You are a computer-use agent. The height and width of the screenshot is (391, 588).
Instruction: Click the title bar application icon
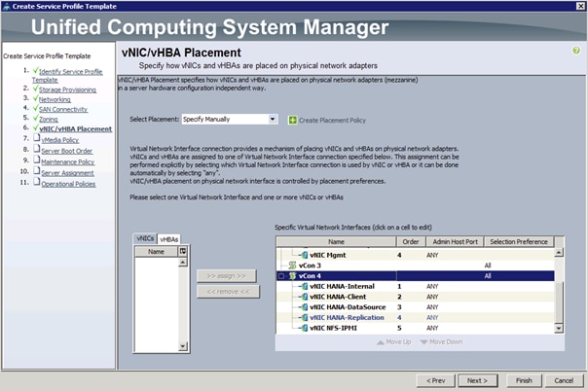(x=6, y=6)
